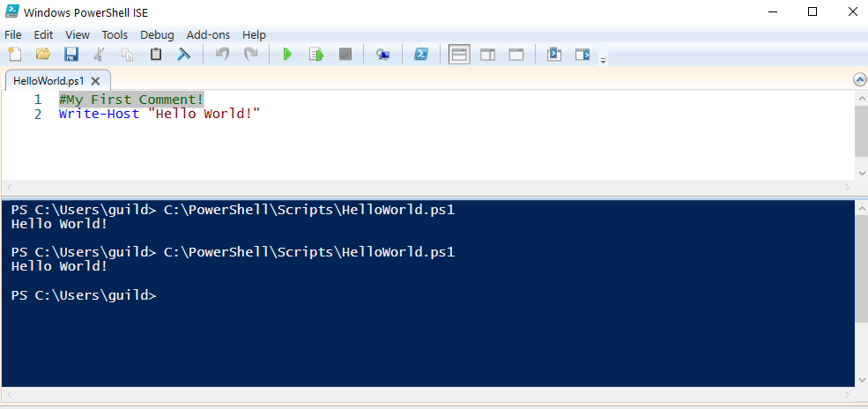868x409 pixels.
Task: Expand toolbar overflow options arrow
Action: tap(604, 60)
